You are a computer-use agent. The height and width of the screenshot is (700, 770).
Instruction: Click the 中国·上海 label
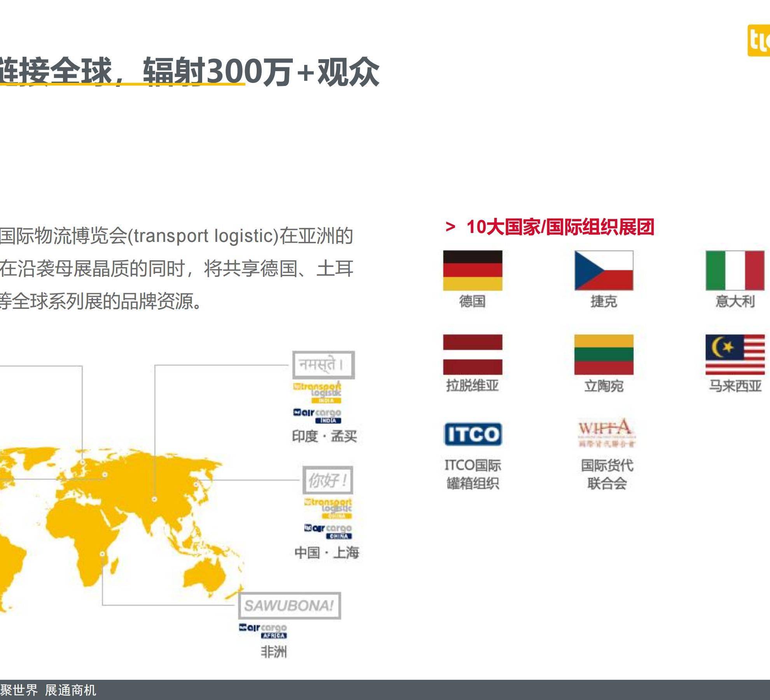click(327, 552)
